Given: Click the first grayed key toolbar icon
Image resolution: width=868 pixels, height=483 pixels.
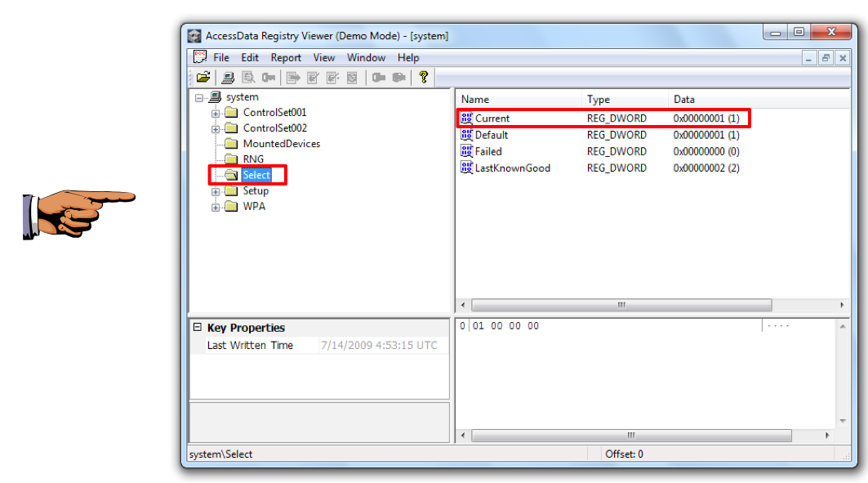Looking at the screenshot, I should click(x=269, y=78).
